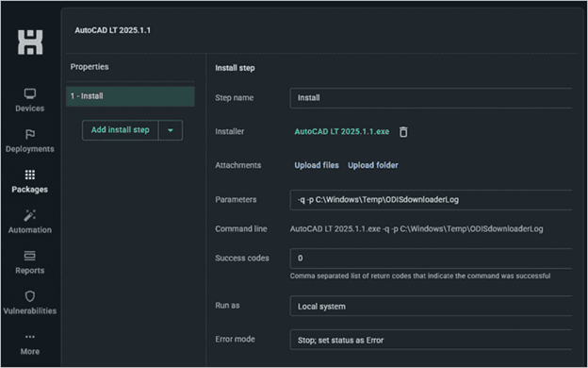Open the Error mode dropdown

431,340
